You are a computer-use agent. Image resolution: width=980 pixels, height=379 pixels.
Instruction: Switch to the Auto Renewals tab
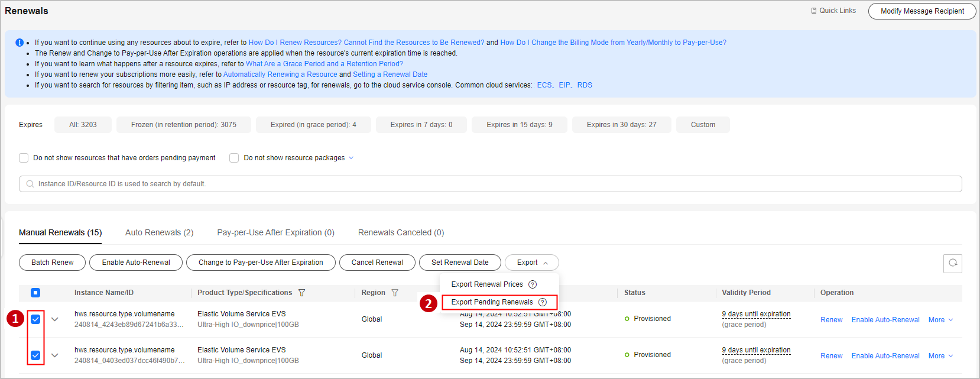159,232
